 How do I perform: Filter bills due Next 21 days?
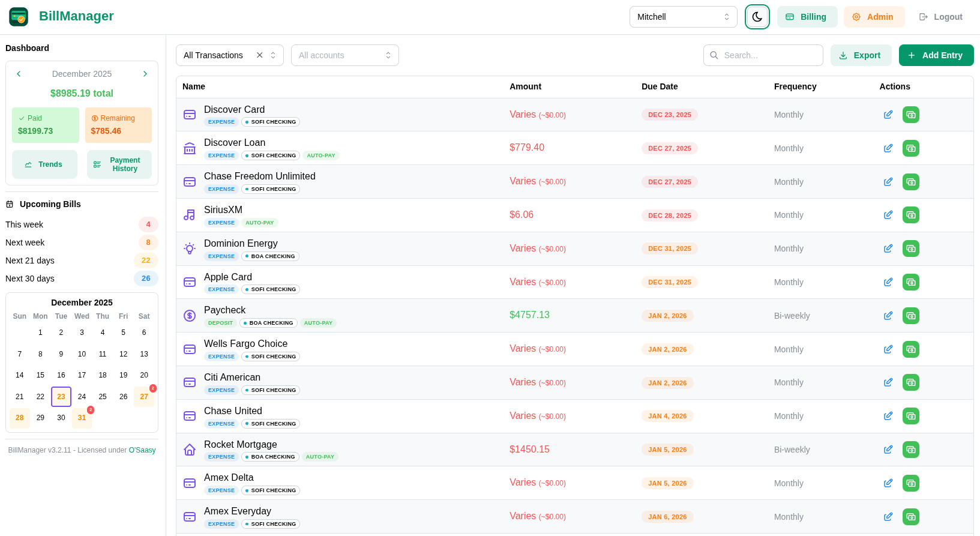click(82, 260)
